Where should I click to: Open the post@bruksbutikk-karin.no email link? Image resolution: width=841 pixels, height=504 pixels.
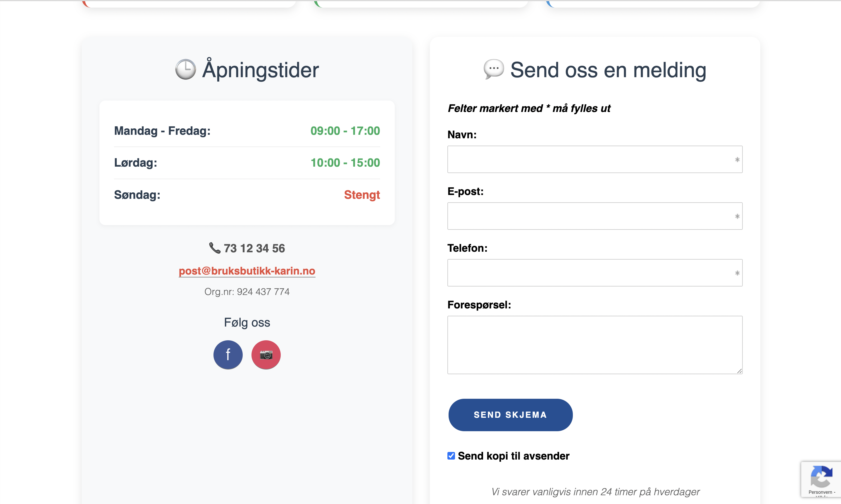(x=247, y=271)
